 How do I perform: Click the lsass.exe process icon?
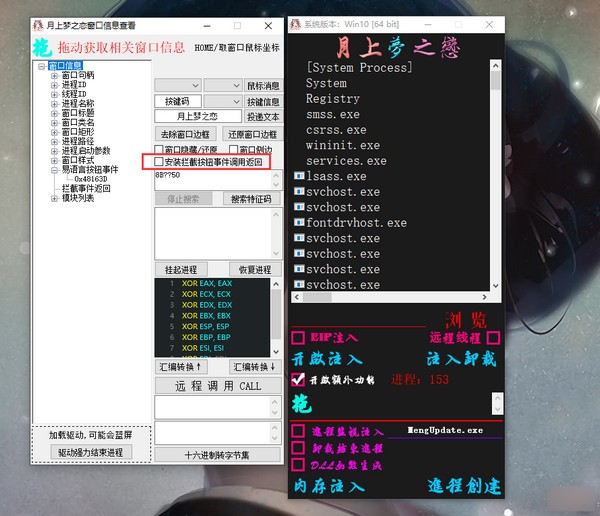[298, 176]
